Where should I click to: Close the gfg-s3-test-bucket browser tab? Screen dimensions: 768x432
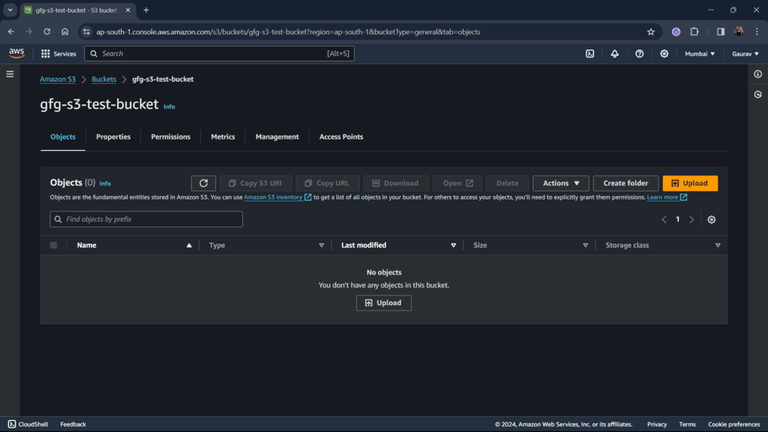[x=128, y=10]
